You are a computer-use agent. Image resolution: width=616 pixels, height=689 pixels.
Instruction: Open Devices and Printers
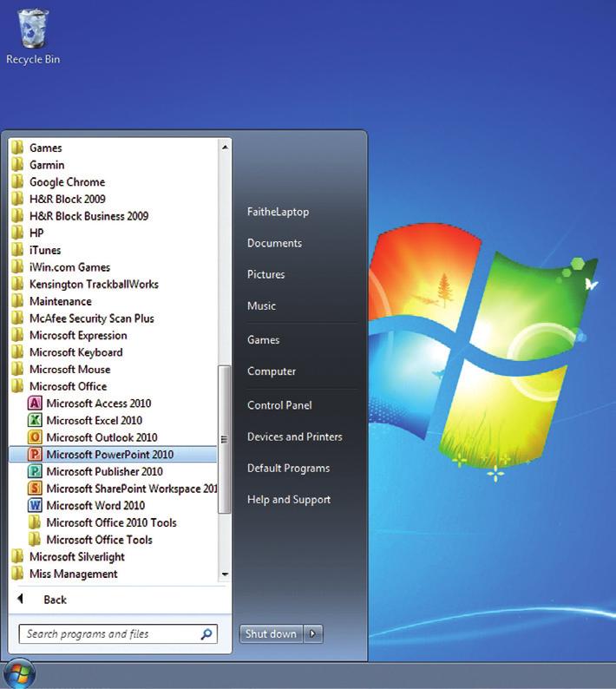294,436
